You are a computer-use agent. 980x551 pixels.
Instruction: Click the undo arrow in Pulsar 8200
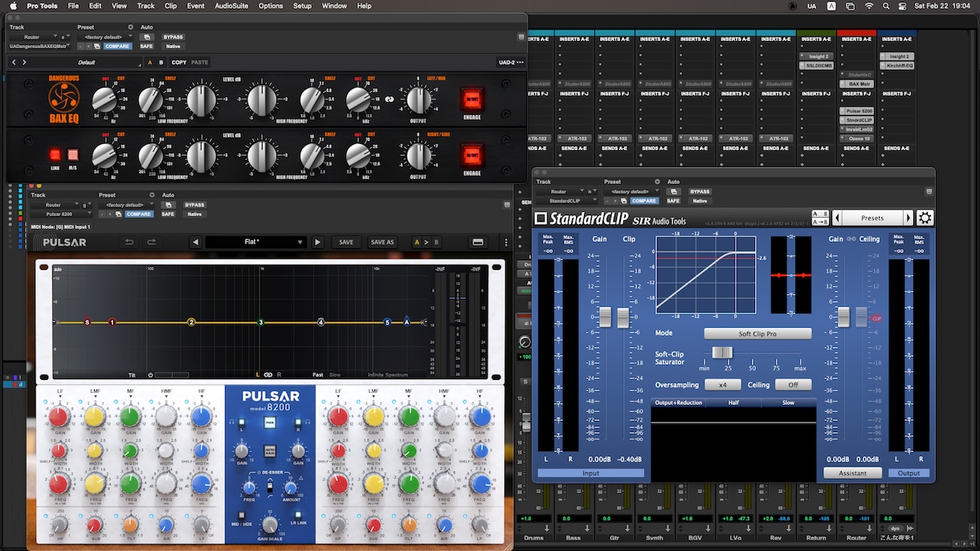(129, 242)
